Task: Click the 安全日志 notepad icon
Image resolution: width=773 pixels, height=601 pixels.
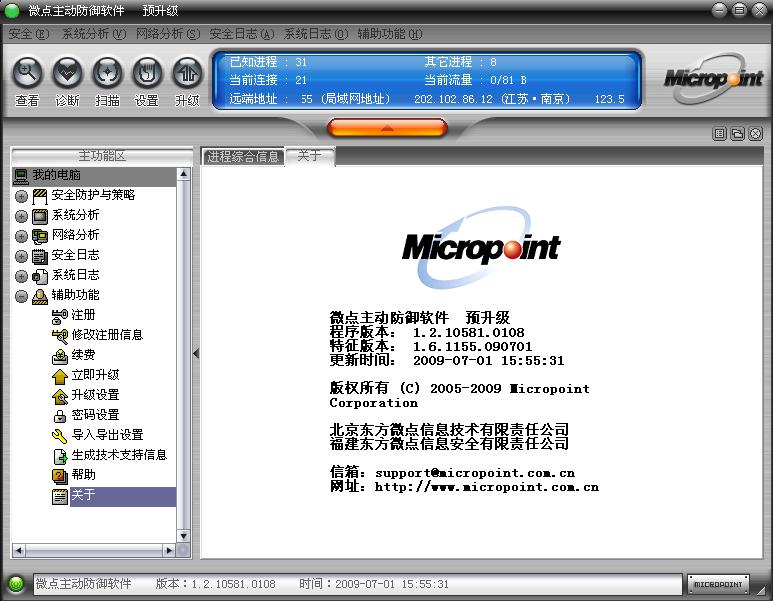Action: 40,256
